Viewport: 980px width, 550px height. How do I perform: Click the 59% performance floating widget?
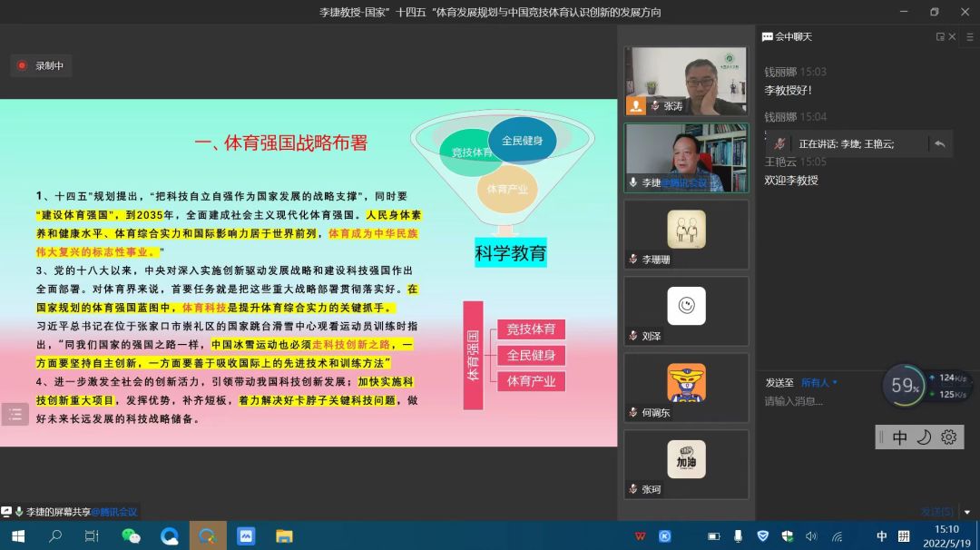(904, 386)
